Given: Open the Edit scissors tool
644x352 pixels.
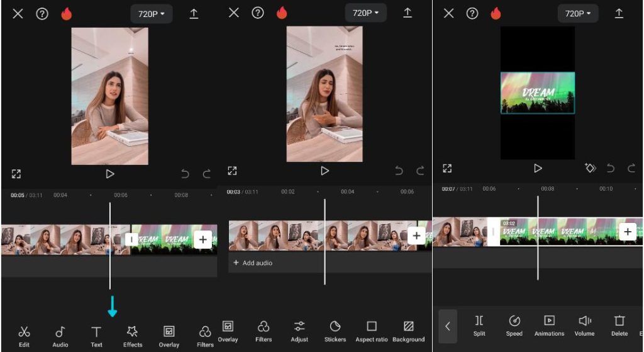Looking at the screenshot, I should (24, 337).
